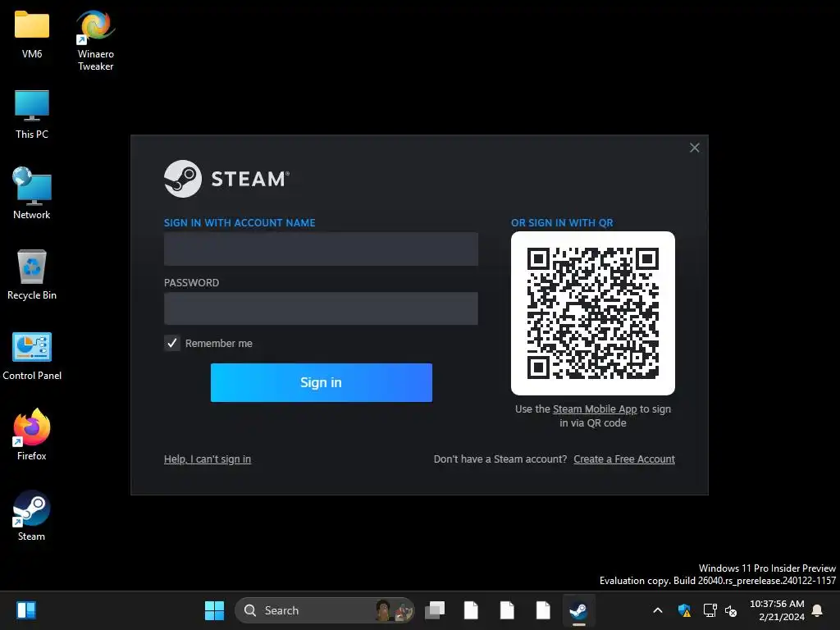Click the first blank document taskbar icon
This screenshot has height=630, width=840.
pyautogui.click(x=471, y=610)
